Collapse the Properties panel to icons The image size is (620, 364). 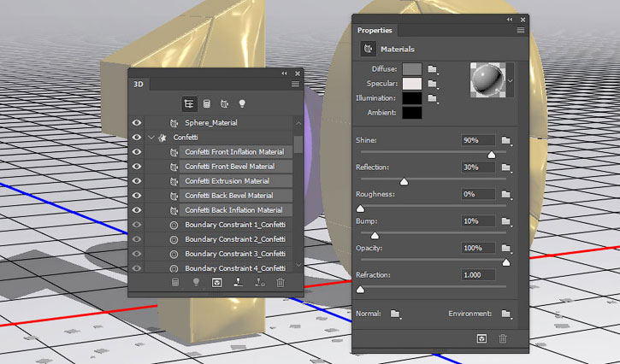pyautogui.click(x=510, y=20)
